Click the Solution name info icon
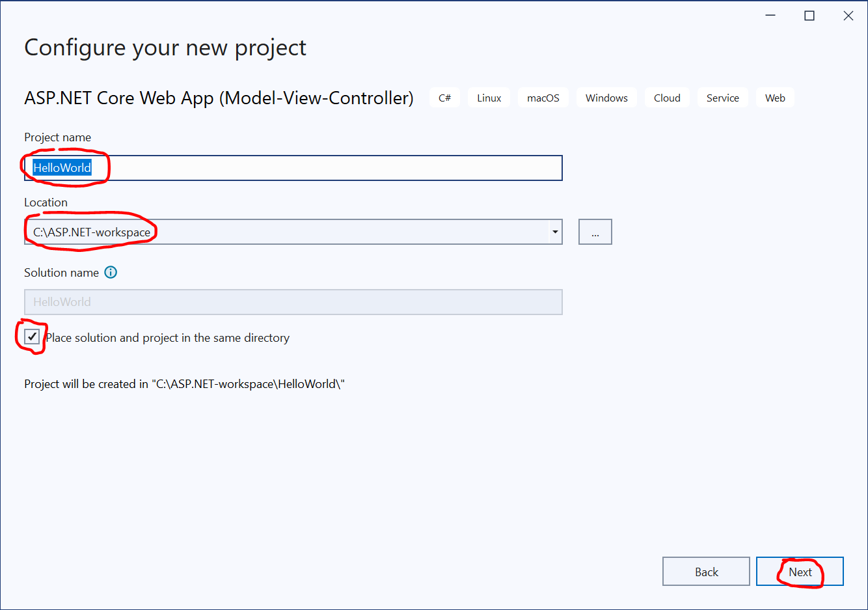 point(111,272)
